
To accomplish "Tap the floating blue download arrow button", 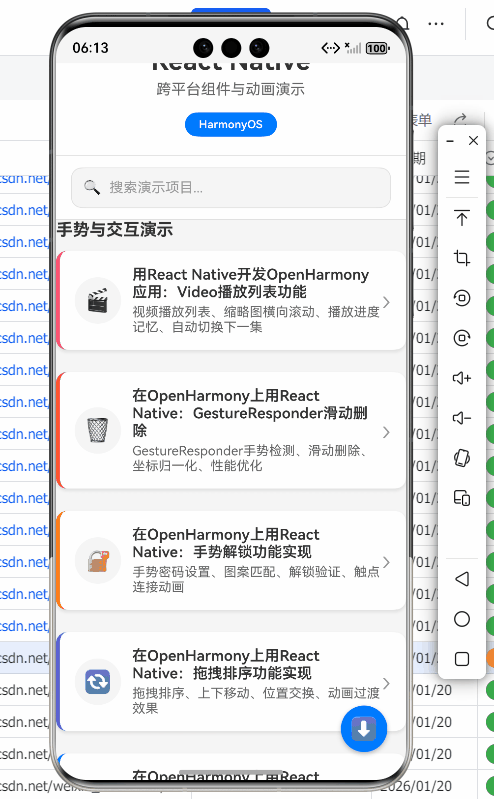I will tap(364, 729).
